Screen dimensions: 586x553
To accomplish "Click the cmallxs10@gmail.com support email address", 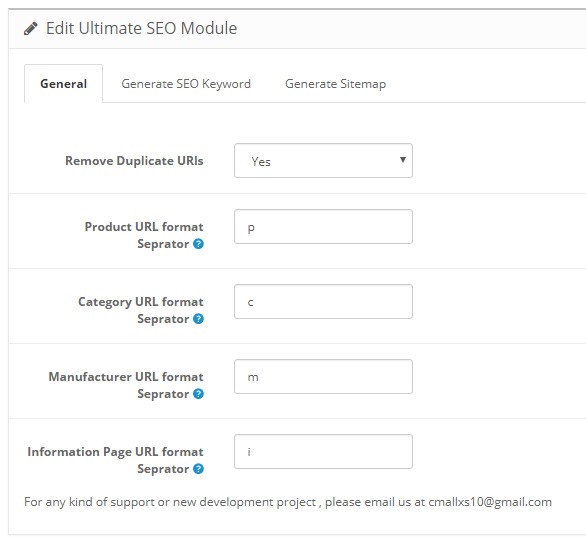I will 490,502.
